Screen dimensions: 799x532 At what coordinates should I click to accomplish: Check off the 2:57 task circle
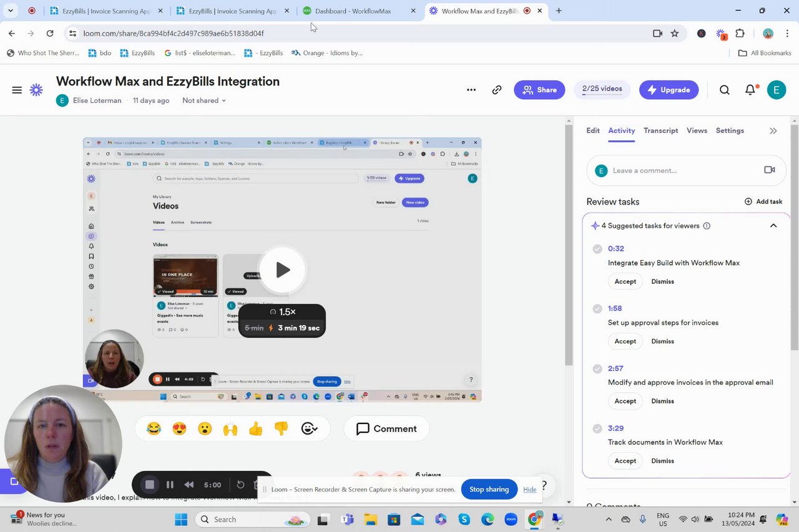597,369
